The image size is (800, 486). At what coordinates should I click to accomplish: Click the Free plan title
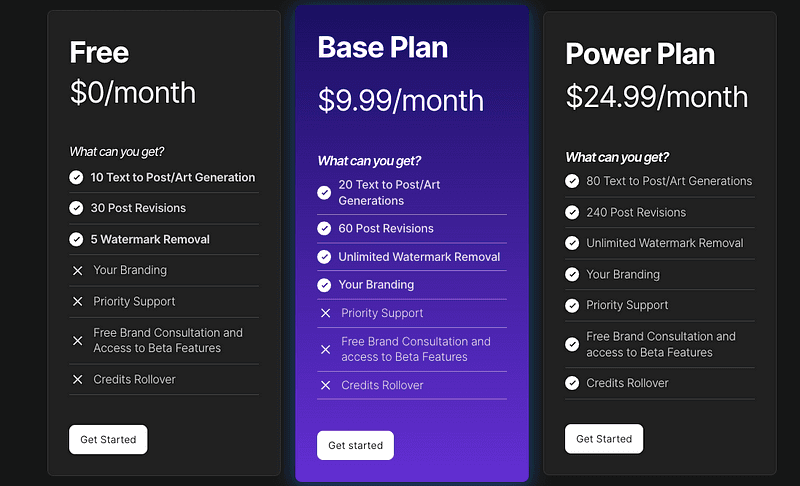click(x=99, y=52)
